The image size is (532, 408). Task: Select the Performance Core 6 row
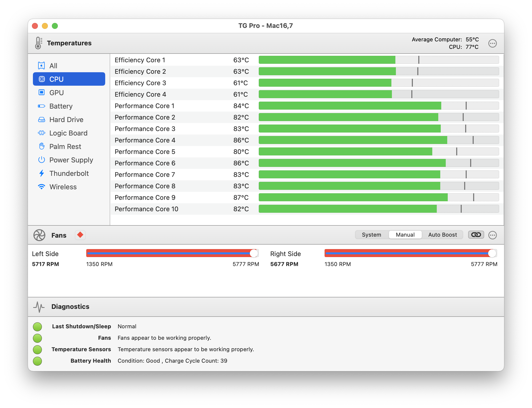[x=307, y=163]
